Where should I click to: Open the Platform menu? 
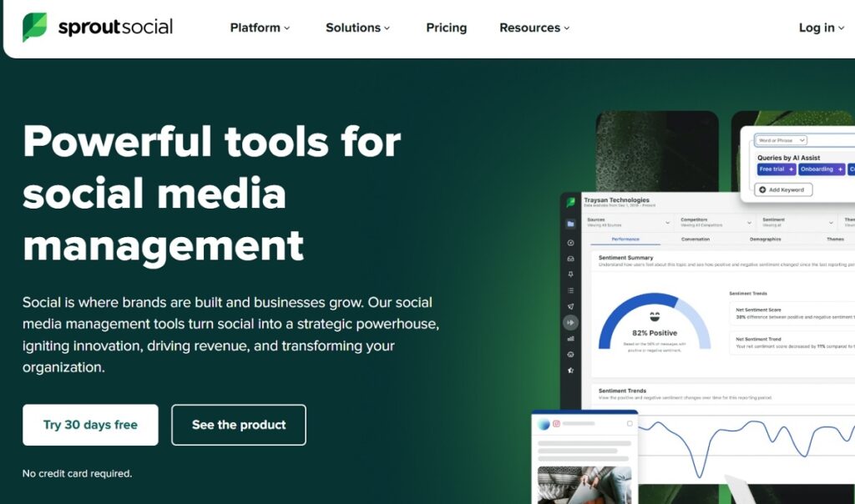[260, 28]
